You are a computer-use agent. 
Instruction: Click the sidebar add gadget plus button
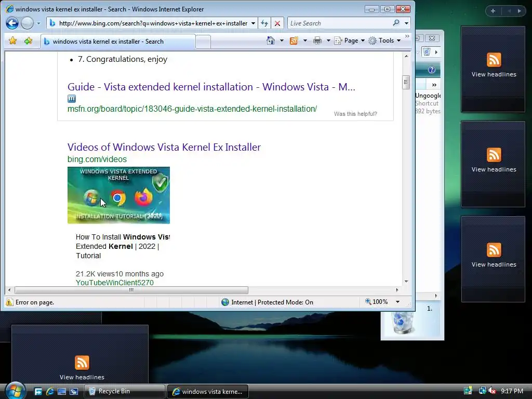pyautogui.click(x=493, y=11)
